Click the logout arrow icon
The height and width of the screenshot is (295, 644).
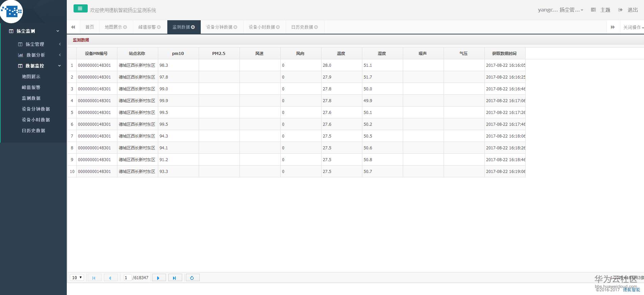pyautogui.click(x=620, y=10)
